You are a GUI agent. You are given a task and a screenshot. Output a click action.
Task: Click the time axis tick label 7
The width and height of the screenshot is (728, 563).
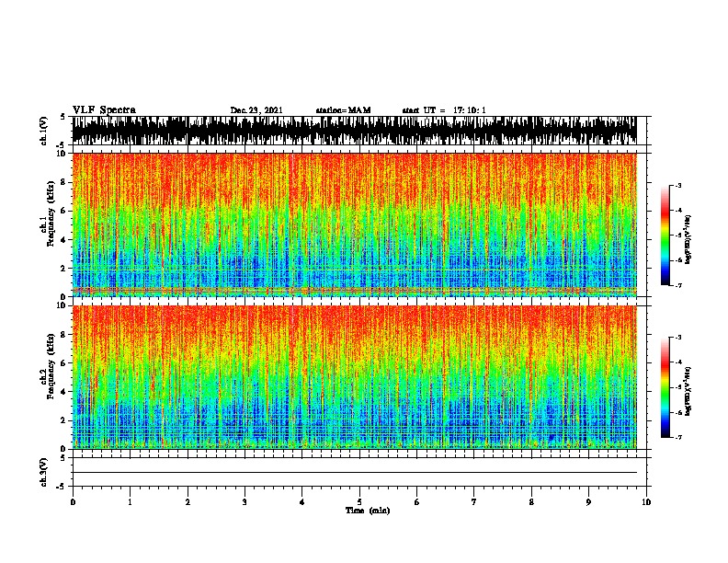click(x=474, y=502)
